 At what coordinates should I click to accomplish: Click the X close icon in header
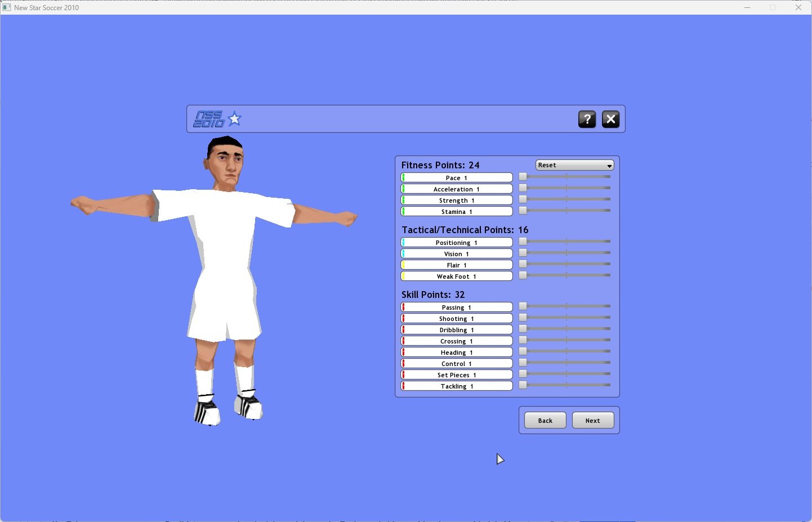tap(610, 119)
